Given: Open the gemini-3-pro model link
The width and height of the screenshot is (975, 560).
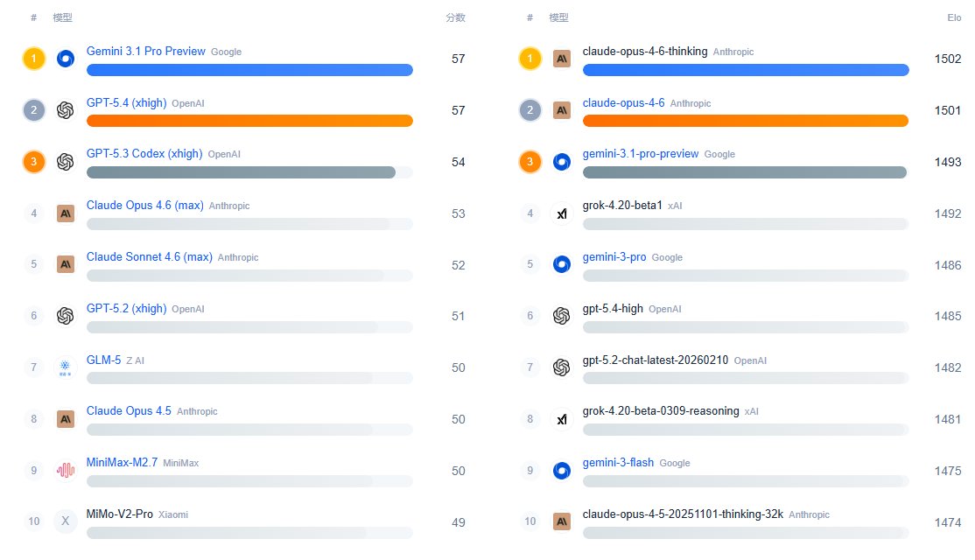Looking at the screenshot, I should 614,257.
